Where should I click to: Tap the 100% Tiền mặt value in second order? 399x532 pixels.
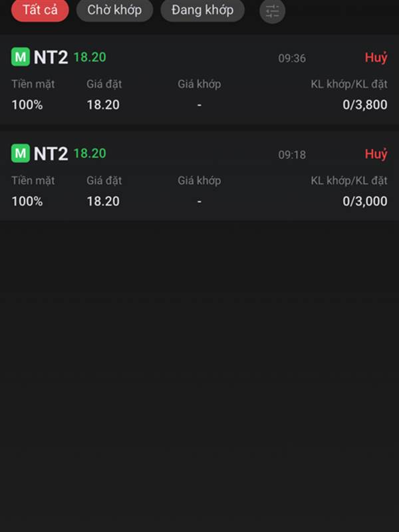click(x=27, y=201)
